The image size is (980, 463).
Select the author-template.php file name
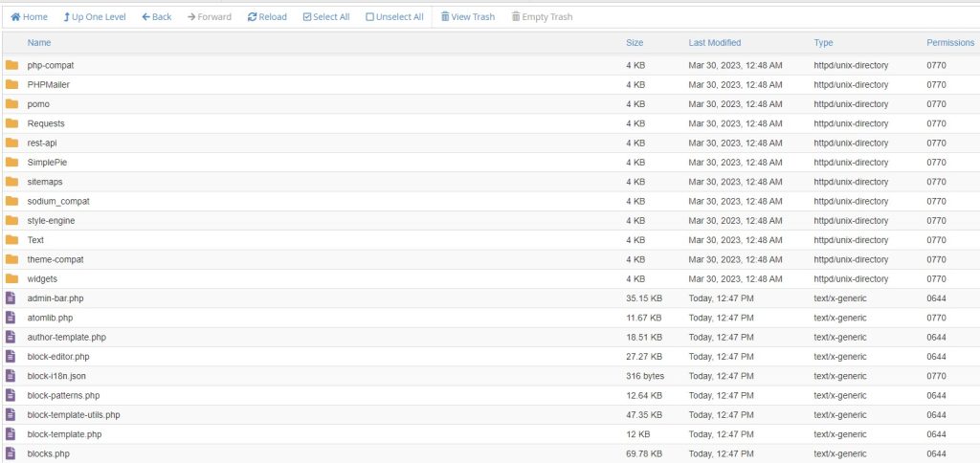click(67, 337)
